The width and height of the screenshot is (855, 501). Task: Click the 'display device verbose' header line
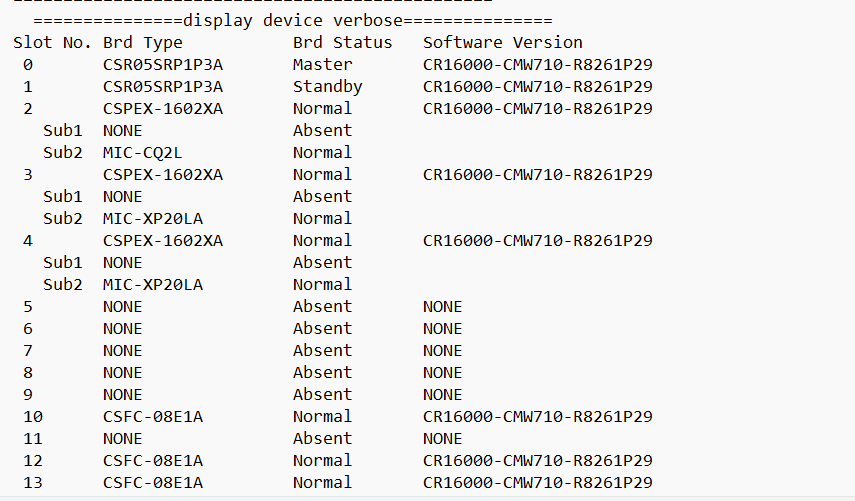pos(292,20)
